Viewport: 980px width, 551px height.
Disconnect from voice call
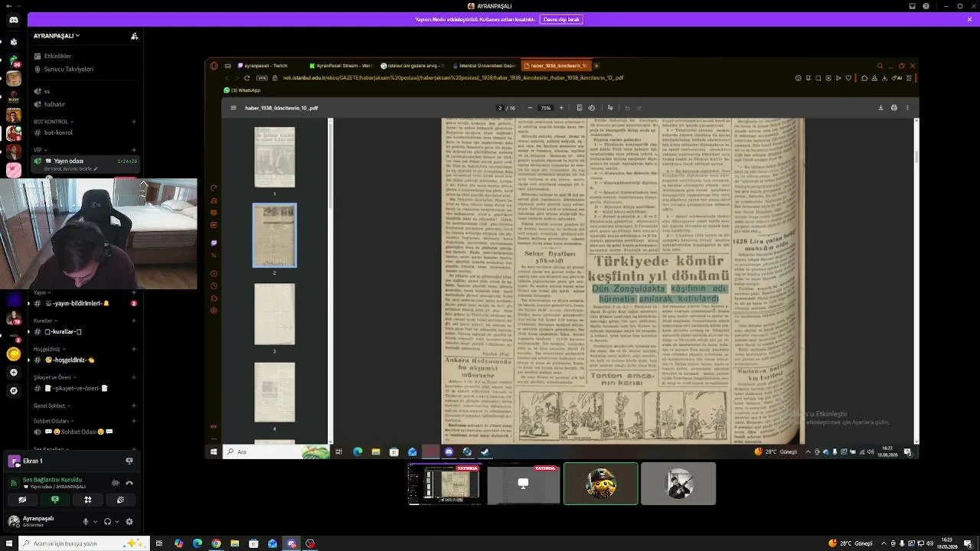[129, 483]
